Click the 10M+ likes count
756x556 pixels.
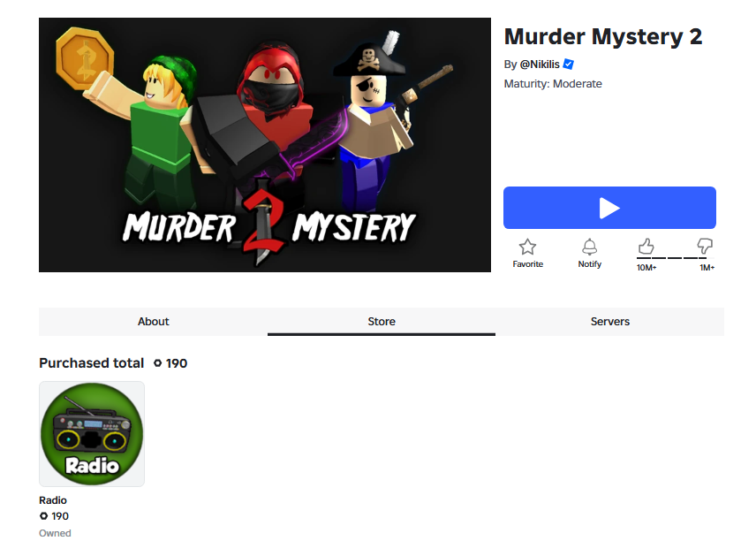click(646, 267)
